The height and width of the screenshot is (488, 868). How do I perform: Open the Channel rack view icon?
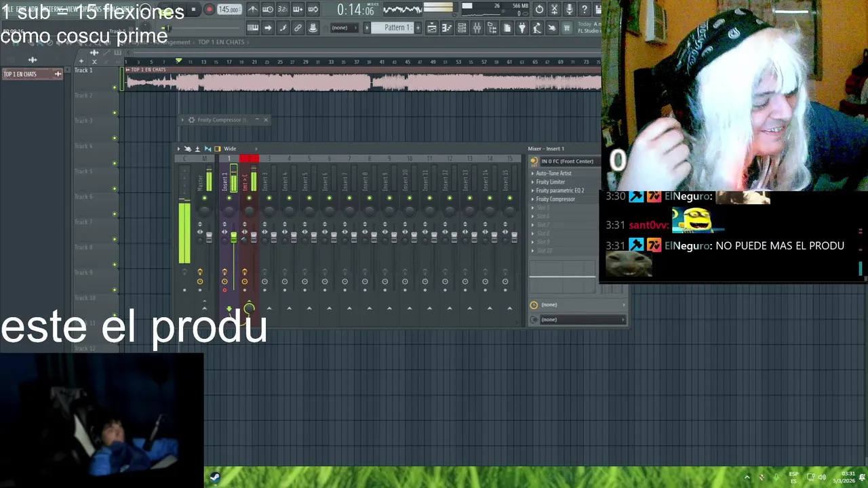click(x=462, y=28)
